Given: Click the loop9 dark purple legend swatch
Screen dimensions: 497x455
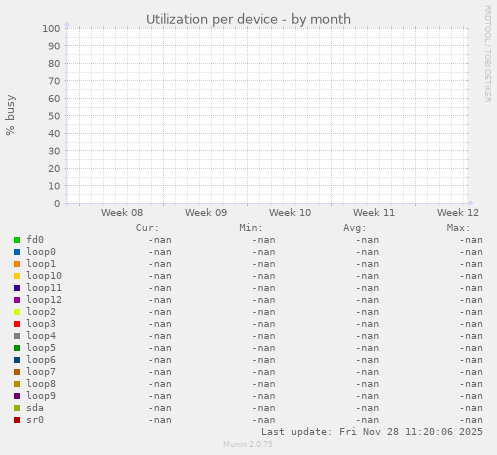Looking at the screenshot, I should click(17, 396).
